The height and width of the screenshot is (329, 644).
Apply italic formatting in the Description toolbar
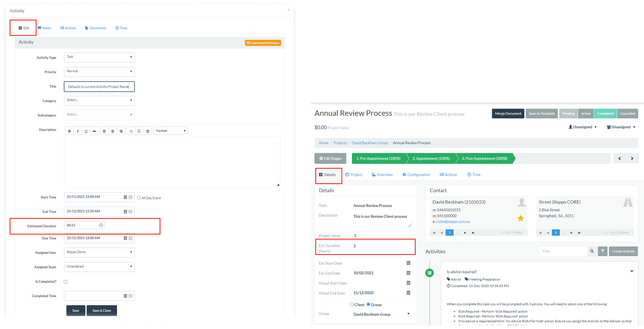pos(78,131)
